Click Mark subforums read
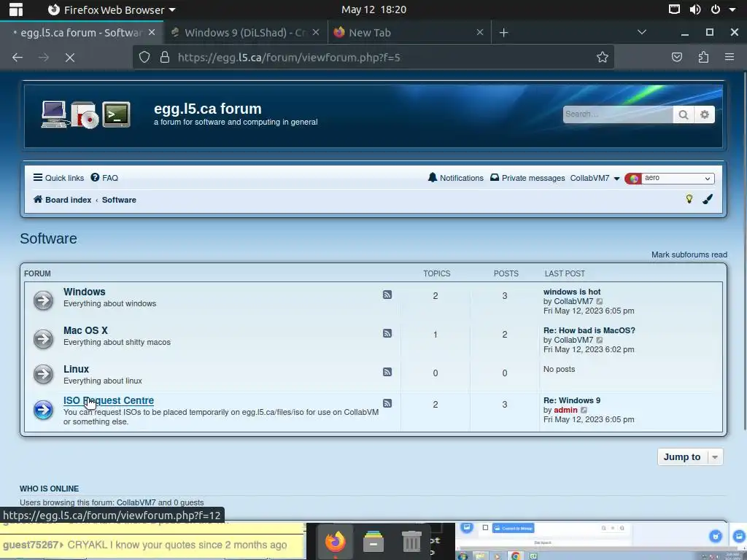This screenshot has height=560, width=747. pyautogui.click(x=689, y=254)
